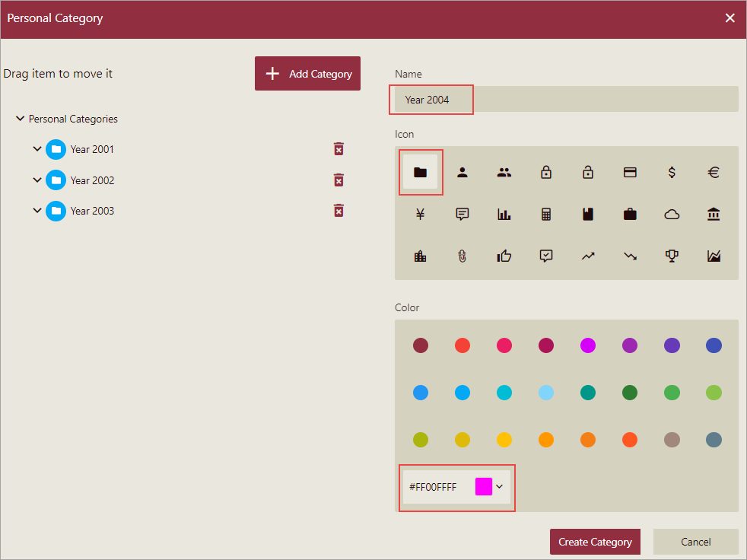Select the single person icon
Viewport: 747px width, 560px height.
coord(463,172)
